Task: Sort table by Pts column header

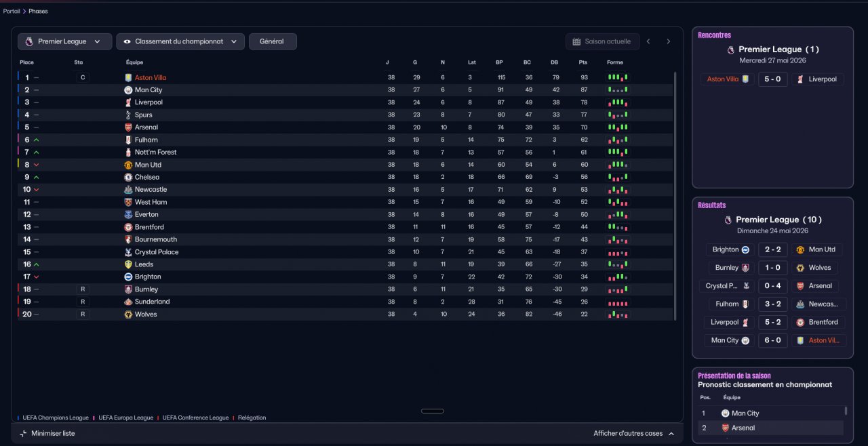Action: click(x=583, y=62)
